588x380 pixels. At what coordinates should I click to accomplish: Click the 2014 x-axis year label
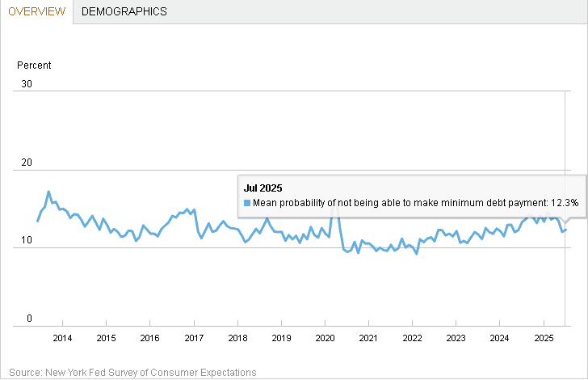click(62, 338)
